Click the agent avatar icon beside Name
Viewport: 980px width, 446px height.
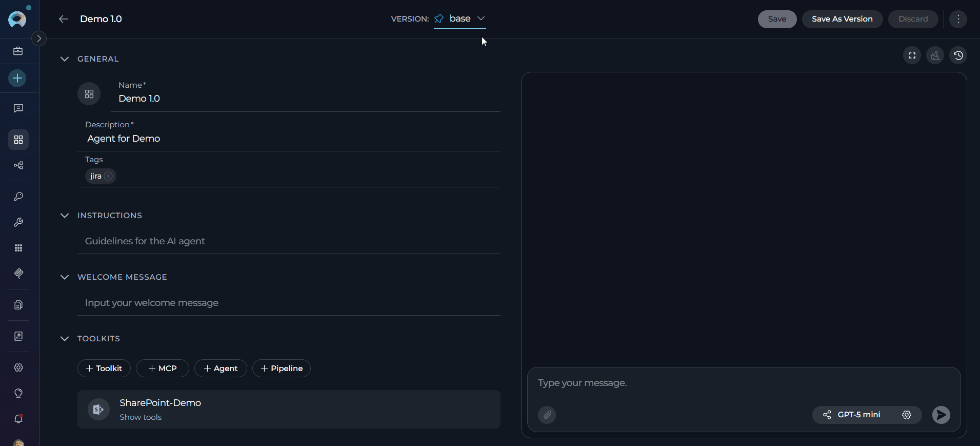tap(89, 94)
